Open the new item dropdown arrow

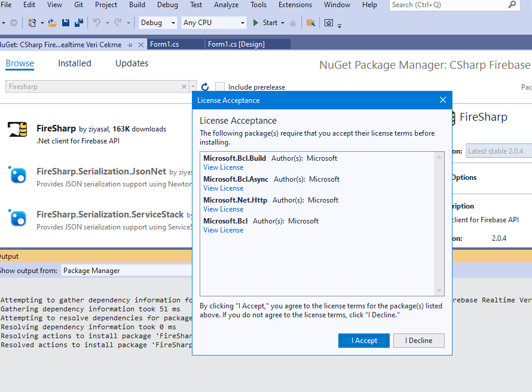tap(42, 23)
